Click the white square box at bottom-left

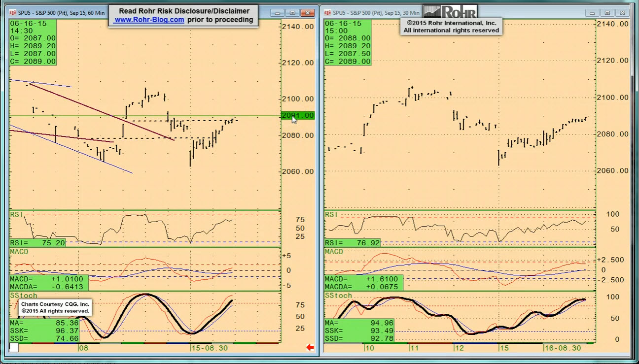[14, 347]
